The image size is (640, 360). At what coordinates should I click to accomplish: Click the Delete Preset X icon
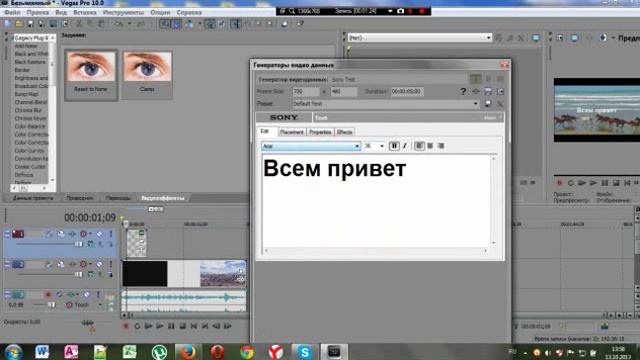500,104
